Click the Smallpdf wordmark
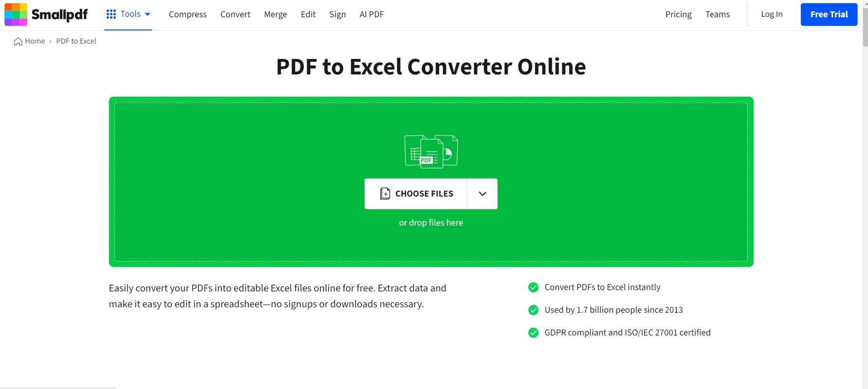The width and height of the screenshot is (868, 389). pyautogui.click(x=60, y=15)
